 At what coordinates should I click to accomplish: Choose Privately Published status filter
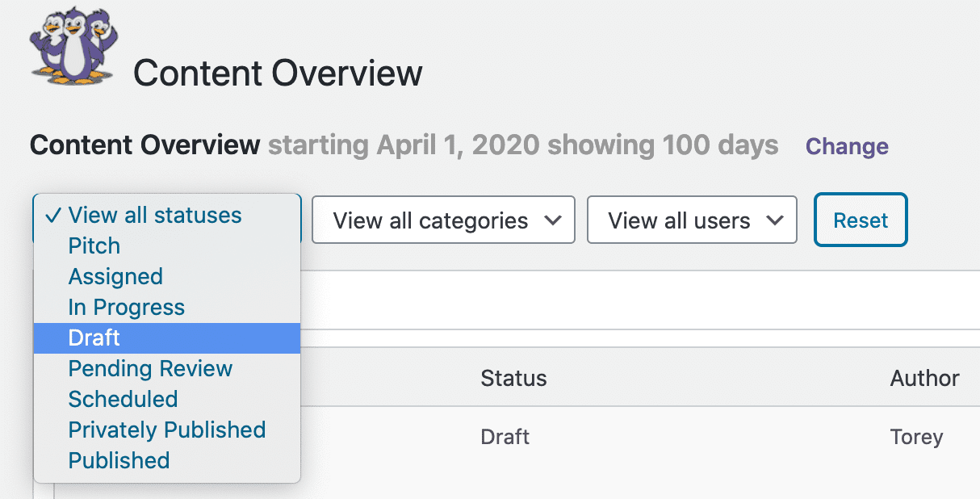[167, 430]
